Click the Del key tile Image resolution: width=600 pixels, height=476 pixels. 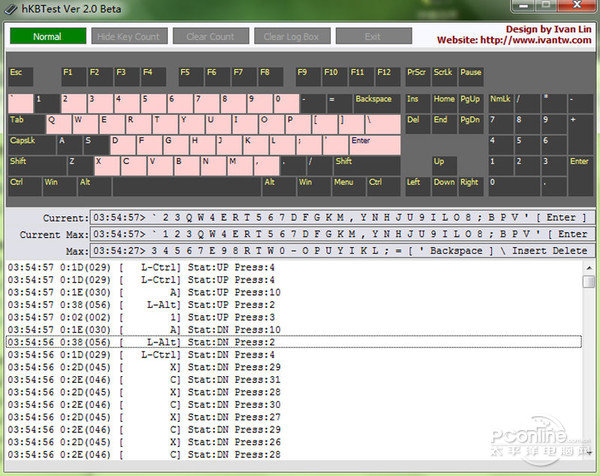(417, 124)
